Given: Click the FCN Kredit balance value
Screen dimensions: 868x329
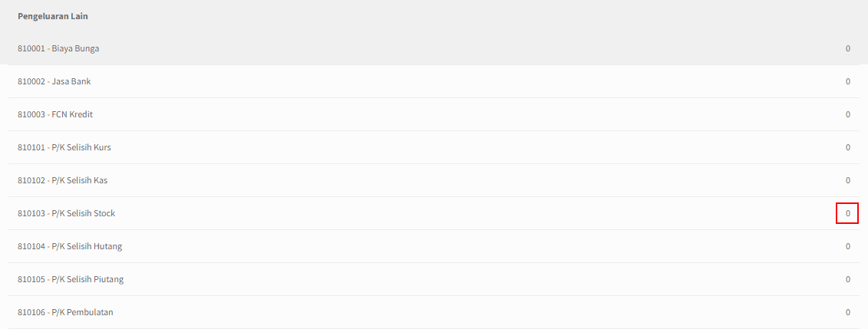Looking at the screenshot, I should (x=847, y=114).
